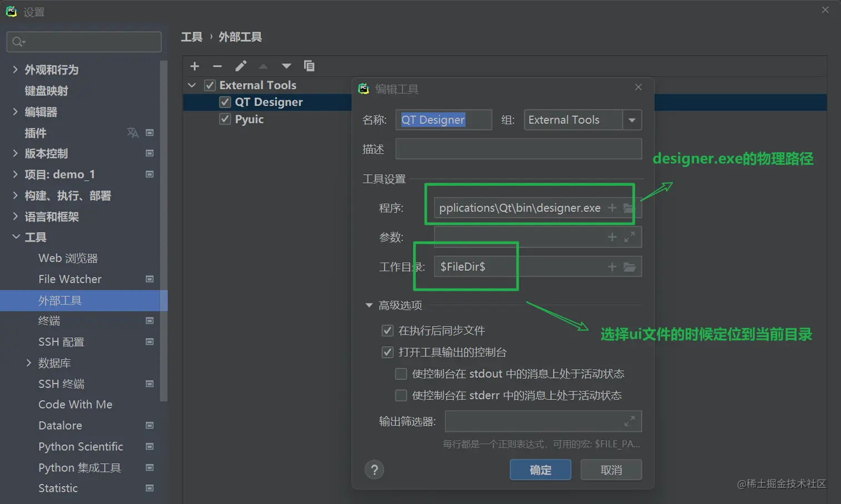Image resolution: width=841 pixels, height=504 pixels.
Task: Edit the selected tool with pencil icon
Action: pos(240,66)
